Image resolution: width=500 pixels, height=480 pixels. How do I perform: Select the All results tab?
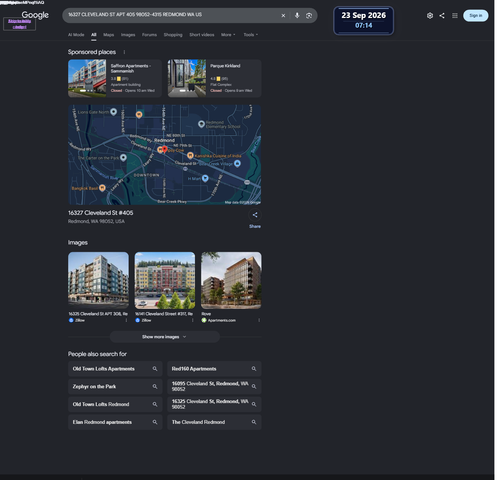click(x=94, y=35)
